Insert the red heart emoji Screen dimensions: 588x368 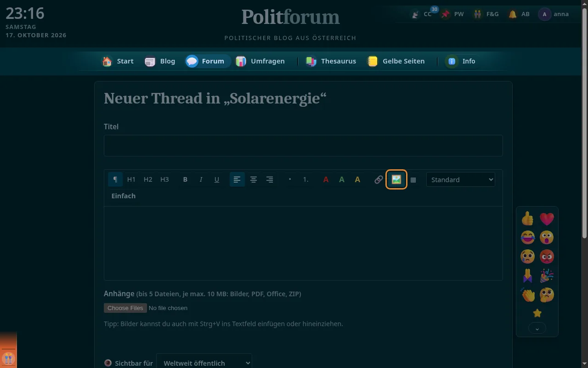tap(547, 218)
